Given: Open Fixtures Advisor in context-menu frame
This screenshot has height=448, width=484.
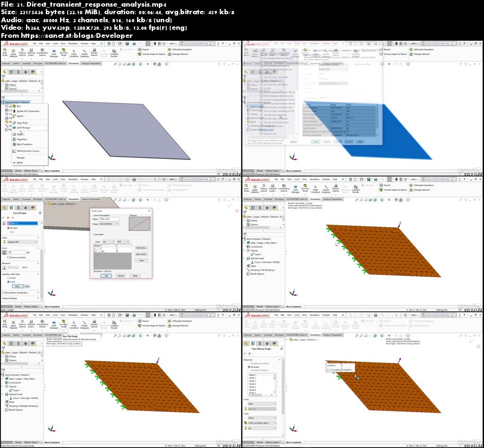Looking at the screenshot, I should (22, 52).
